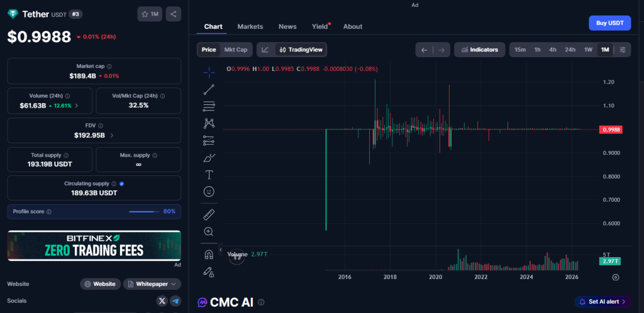Open the Fibonacci retracement tool
This screenshot has height=313, width=644.
click(209, 106)
